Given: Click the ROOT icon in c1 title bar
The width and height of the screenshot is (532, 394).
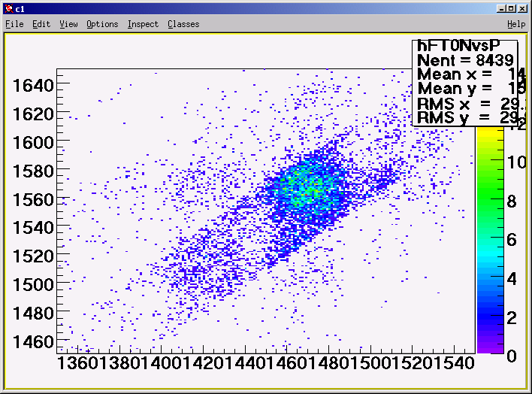Looking at the screenshot, I should [10, 8].
